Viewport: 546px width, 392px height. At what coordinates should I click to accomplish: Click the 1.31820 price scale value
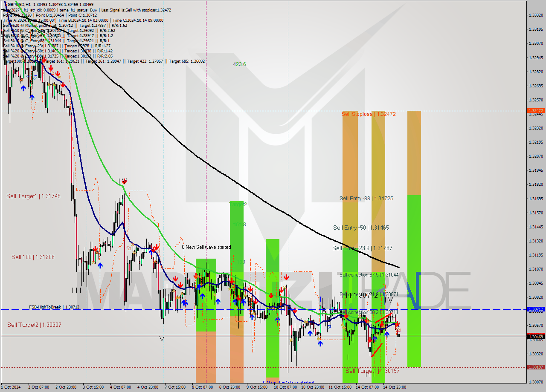(x=536, y=184)
